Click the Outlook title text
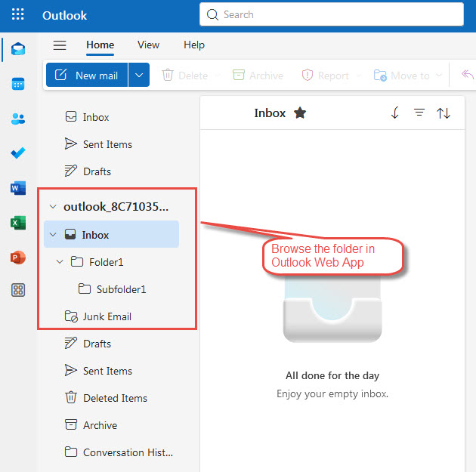 (x=64, y=15)
